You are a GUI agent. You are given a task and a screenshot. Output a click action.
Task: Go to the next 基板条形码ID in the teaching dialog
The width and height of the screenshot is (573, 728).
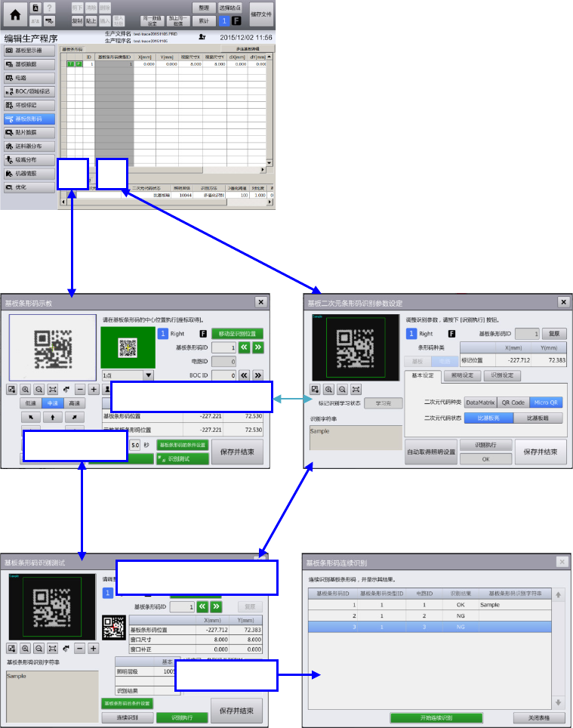point(258,347)
